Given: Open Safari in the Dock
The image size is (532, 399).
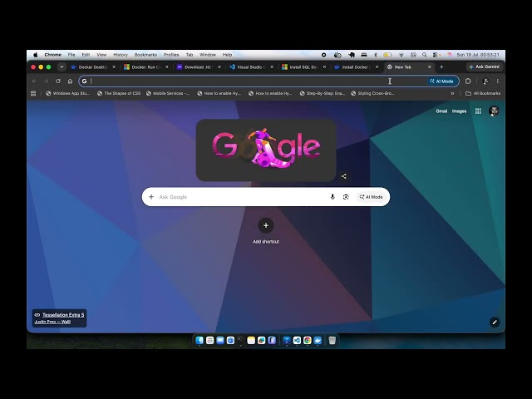Looking at the screenshot, I should click(x=230, y=340).
